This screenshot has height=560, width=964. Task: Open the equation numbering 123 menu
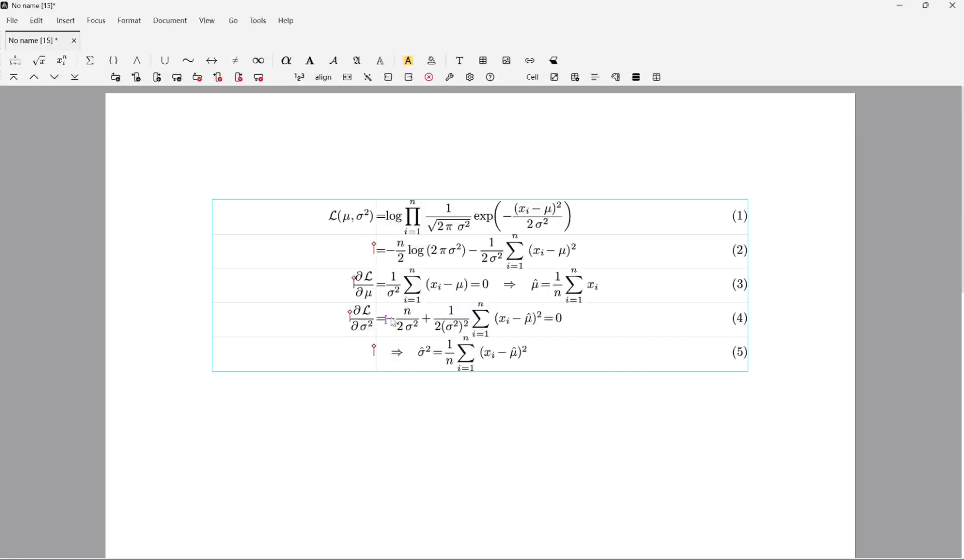(x=299, y=77)
